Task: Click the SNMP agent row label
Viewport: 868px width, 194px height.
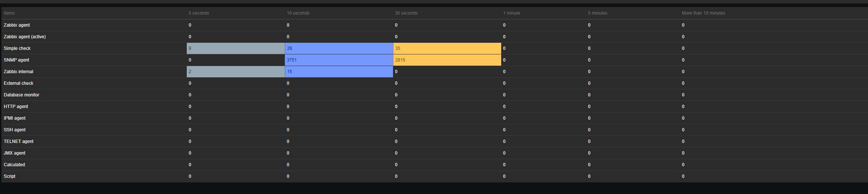Action: point(16,60)
